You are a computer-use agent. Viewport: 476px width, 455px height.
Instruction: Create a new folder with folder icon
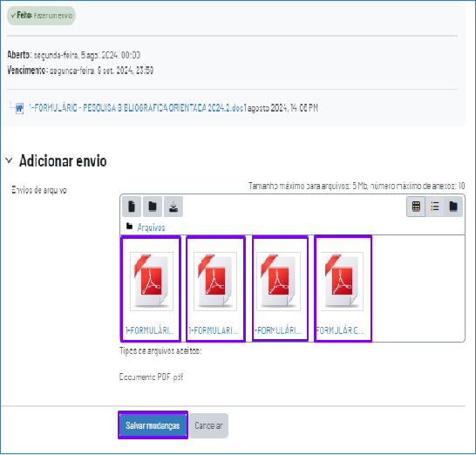(153, 207)
